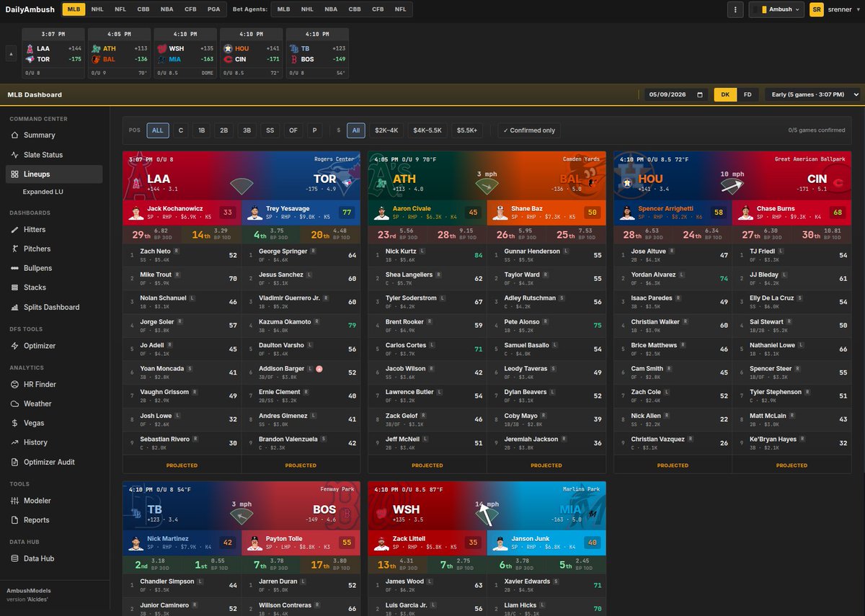The width and height of the screenshot is (865, 616).
Task: Click the SR user avatar
Action: click(x=817, y=9)
